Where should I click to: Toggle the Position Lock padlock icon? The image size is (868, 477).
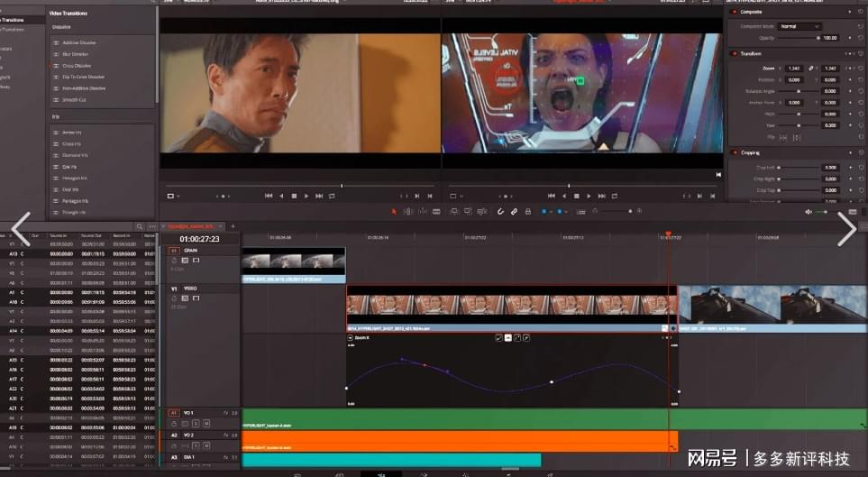(x=528, y=212)
